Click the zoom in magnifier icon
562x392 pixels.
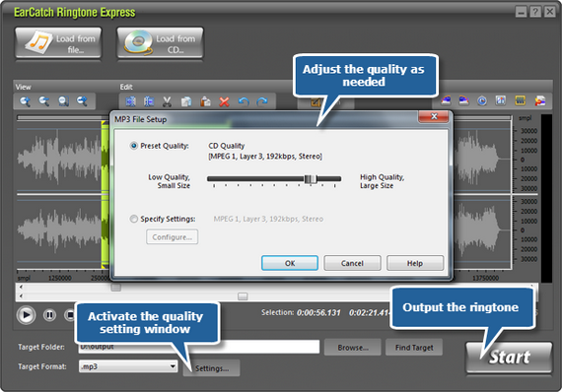25,101
